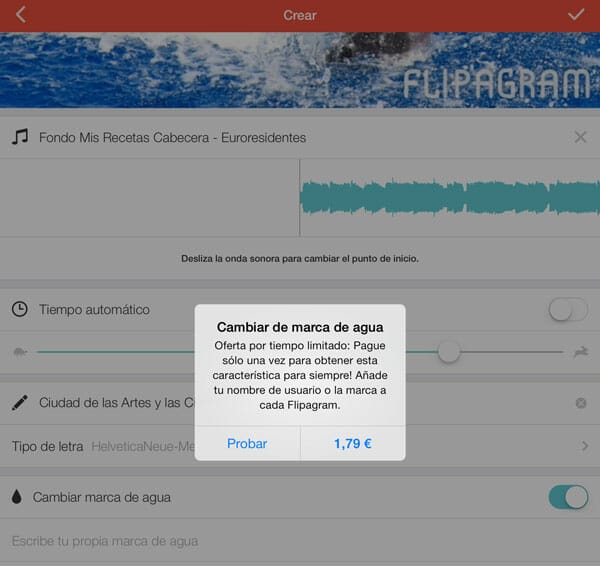Tap the Flipagram preview image
Screen dimensions: 600x566
(300, 69)
